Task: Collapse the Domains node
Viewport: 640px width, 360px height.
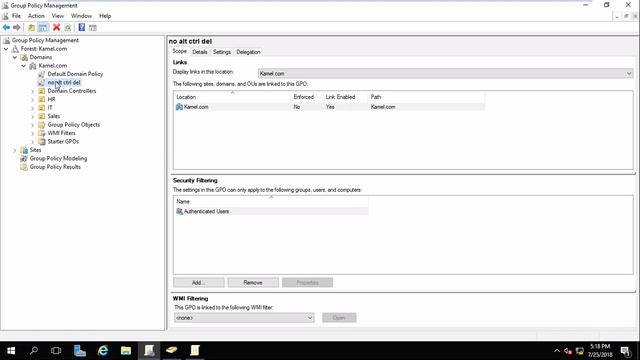Action: pos(15,57)
